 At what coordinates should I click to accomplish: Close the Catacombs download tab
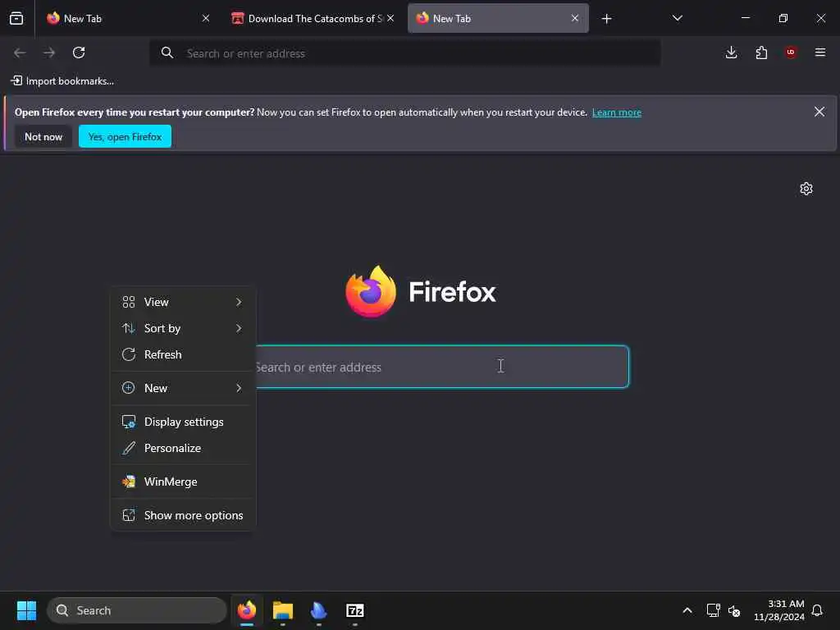[x=390, y=18]
